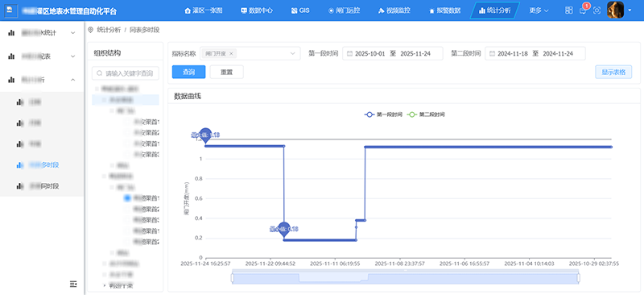Open 视频监控 in the navigation bar
The height and width of the screenshot is (295, 644).
(x=394, y=10)
